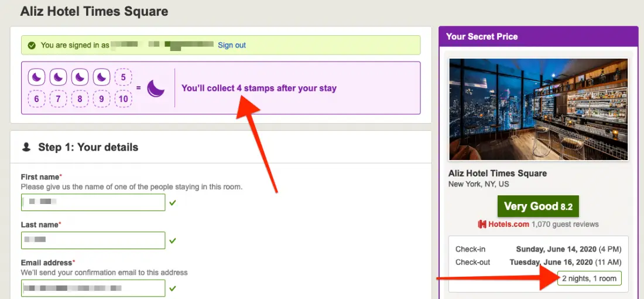Click the fourth filled moon stamp
Screen dimensions: 644x299
(x=102, y=77)
